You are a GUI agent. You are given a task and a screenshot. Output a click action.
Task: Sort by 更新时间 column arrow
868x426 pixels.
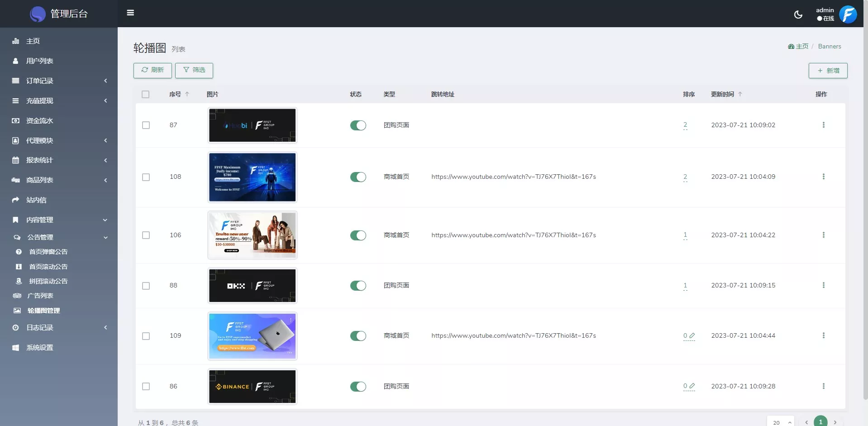pos(740,94)
